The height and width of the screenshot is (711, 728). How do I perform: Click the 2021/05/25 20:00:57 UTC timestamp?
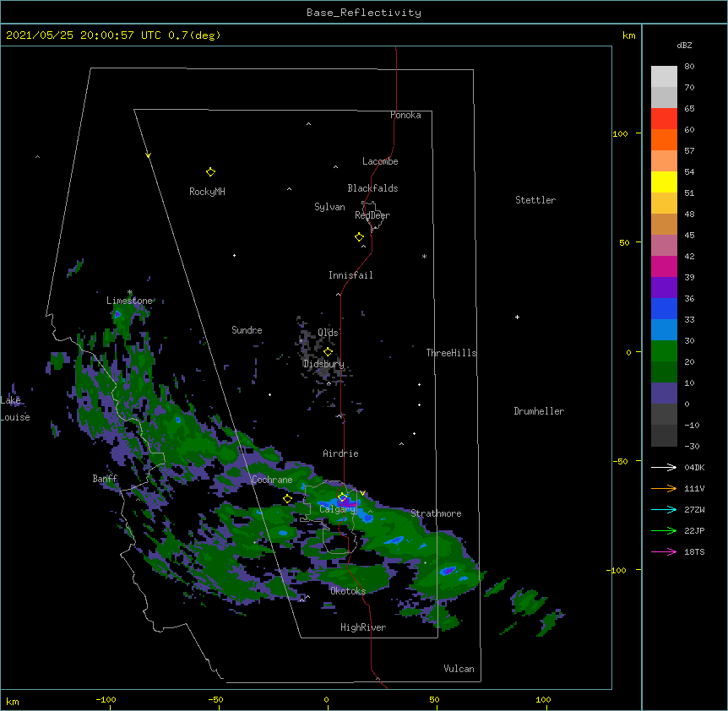84,35
